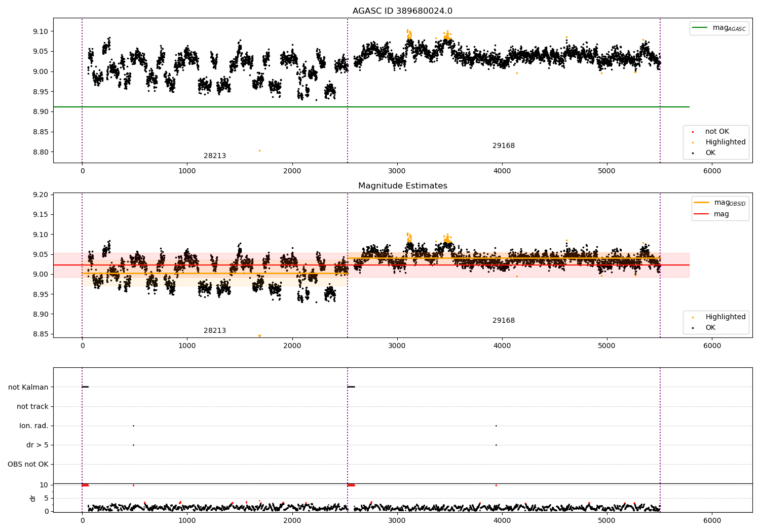The width and height of the screenshot is (760, 532).
Task: Click obsid label 29168 in Magnitude Estimates plot
Action: (504, 321)
